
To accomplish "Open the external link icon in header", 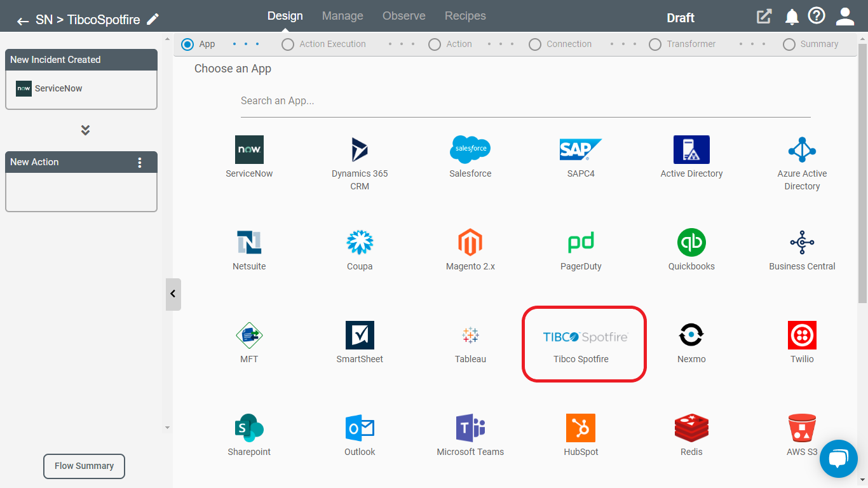I will (764, 17).
